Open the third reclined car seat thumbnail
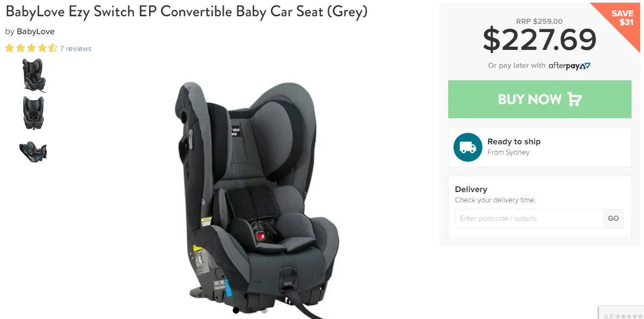 click(x=33, y=152)
